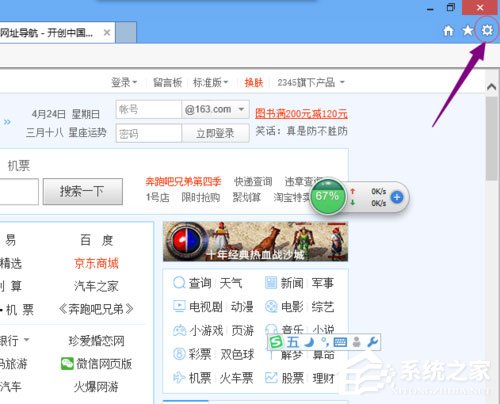Open 军事 link

(322, 283)
